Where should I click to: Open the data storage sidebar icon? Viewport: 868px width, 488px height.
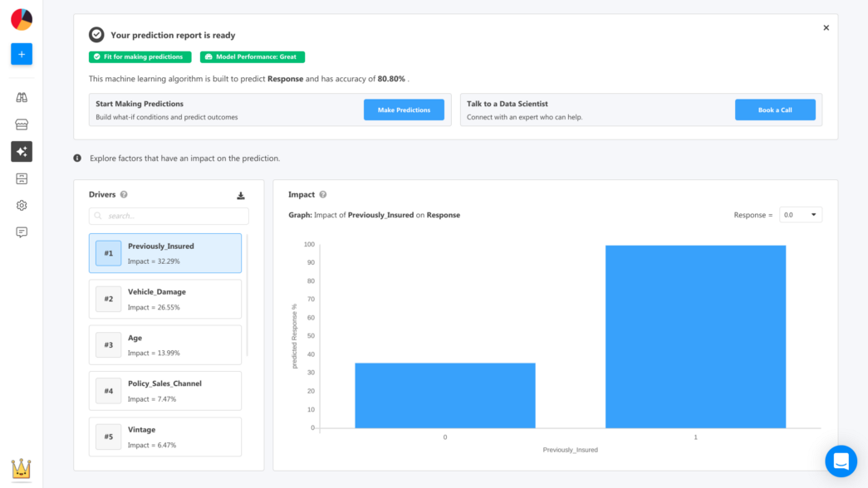(22, 178)
